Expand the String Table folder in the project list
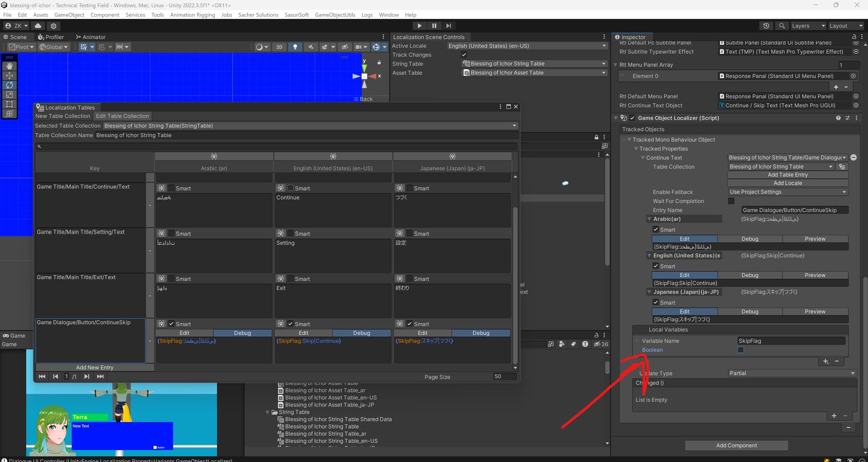 pyautogui.click(x=268, y=412)
